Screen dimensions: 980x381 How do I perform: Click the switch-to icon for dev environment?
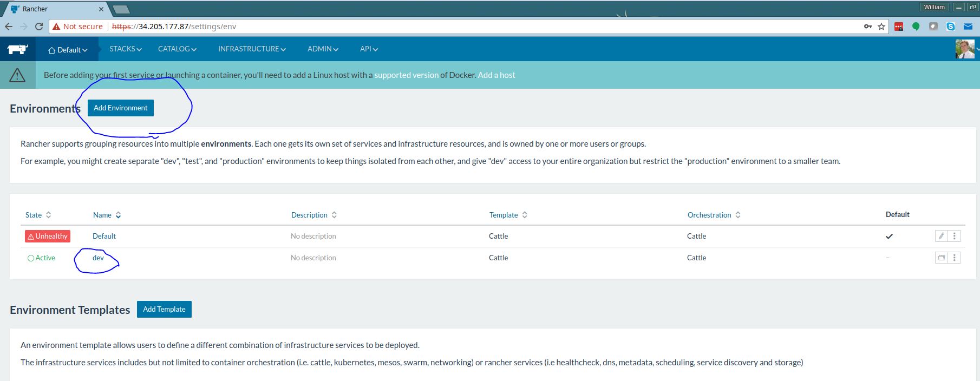point(942,258)
